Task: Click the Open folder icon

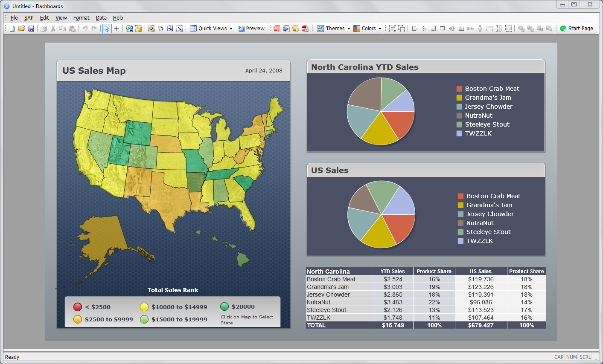Action: coord(21,29)
